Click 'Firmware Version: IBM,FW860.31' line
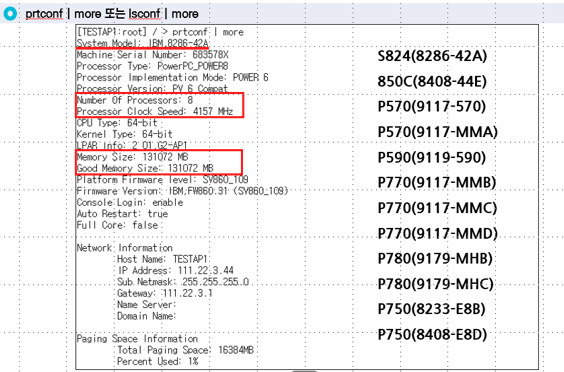The height and width of the screenshot is (372, 564). [x=182, y=191]
